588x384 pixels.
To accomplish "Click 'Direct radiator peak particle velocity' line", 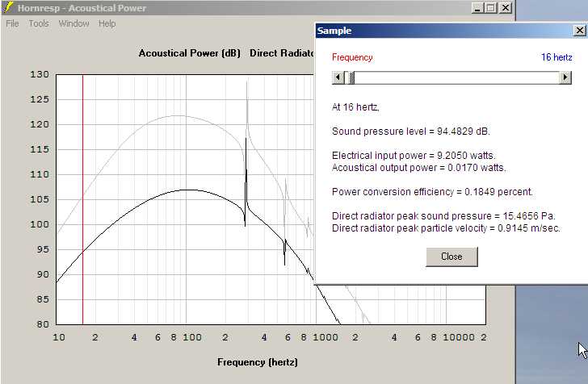I will (x=446, y=228).
